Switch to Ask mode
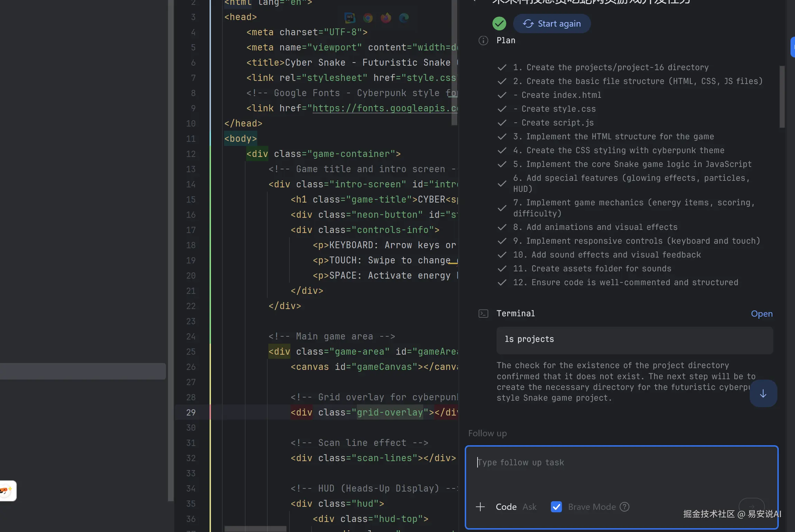795x532 pixels. [529, 507]
